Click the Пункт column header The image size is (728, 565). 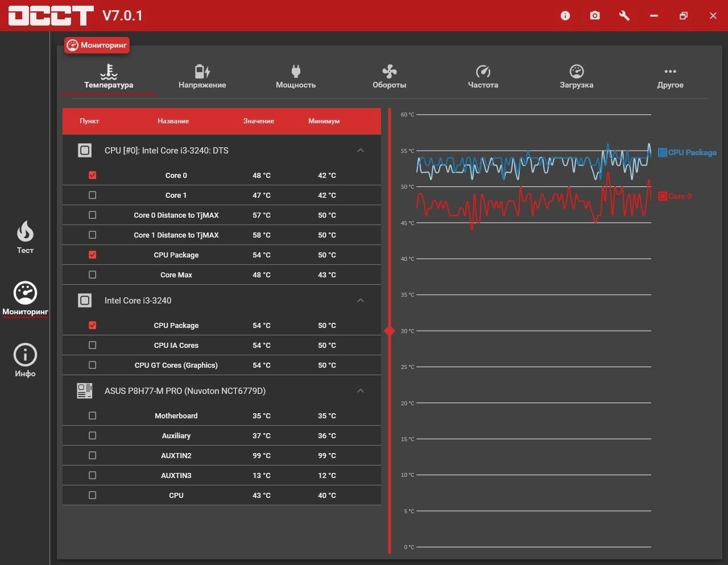point(89,121)
